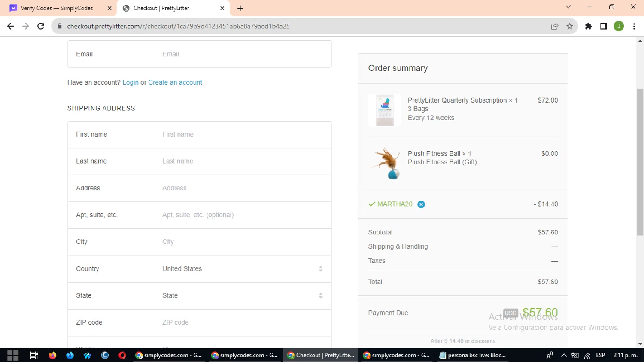The height and width of the screenshot is (362, 644).
Task: Open the blue crescent app on taskbar
Action: [x=105, y=355]
